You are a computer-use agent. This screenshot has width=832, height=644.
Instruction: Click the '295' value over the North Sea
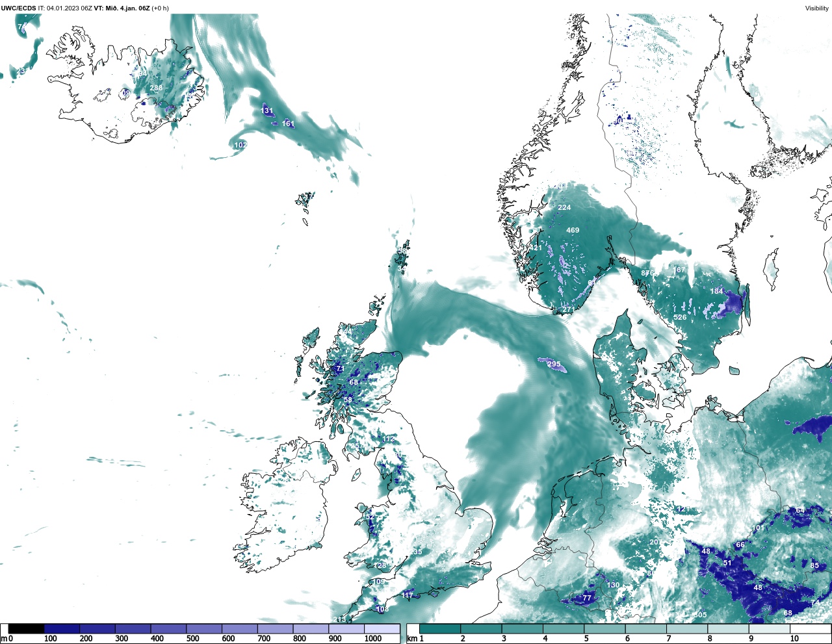pyautogui.click(x=554, y=365)
